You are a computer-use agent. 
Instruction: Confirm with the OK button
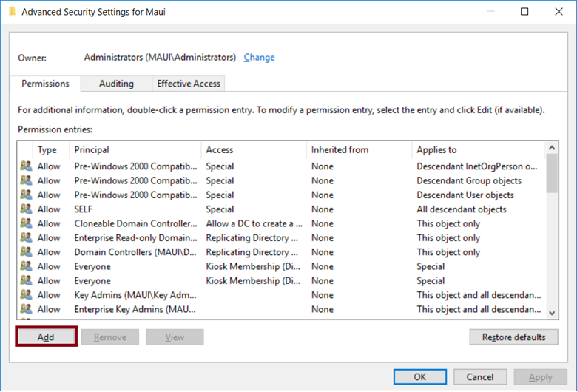click(x=419, y=376)
